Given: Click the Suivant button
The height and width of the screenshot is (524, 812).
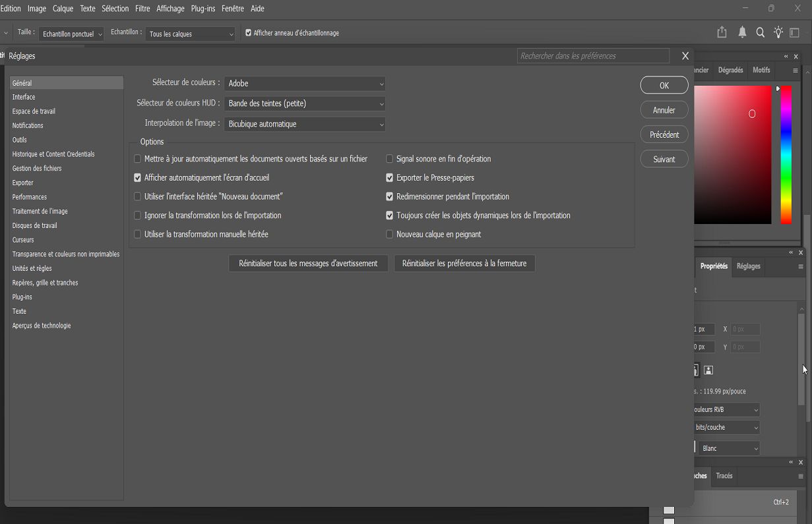Looking at the screenshot, I should pos(664,159).
